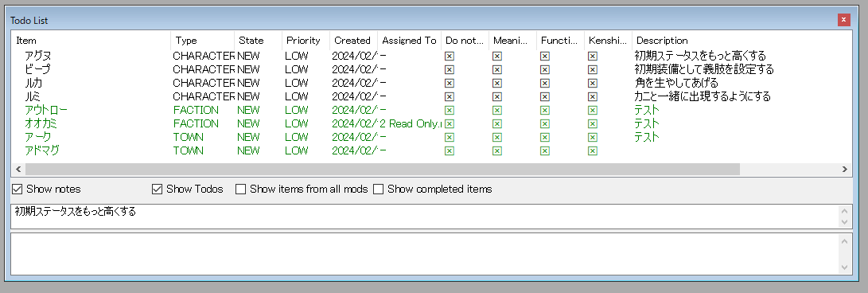Toggle the 'Kenshi...' box in the ルミ row

click(592, 96)
